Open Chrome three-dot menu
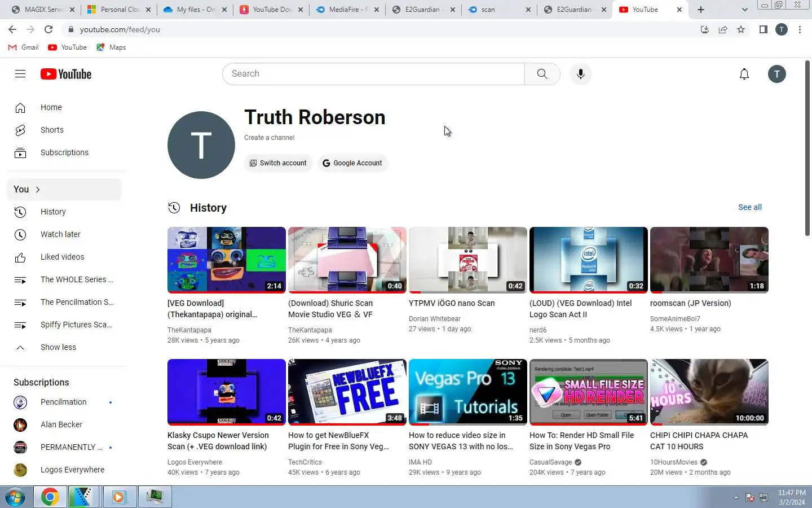This screenshot has height=508, width=812. [800, 29]
